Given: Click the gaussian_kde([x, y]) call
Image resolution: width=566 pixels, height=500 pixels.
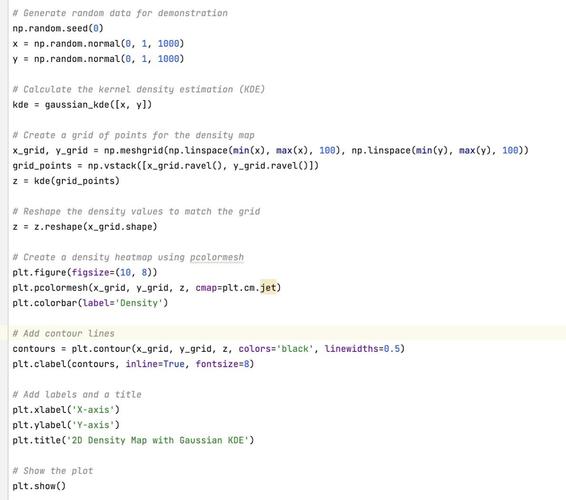Looking at the screenshot, I should 98,105.
